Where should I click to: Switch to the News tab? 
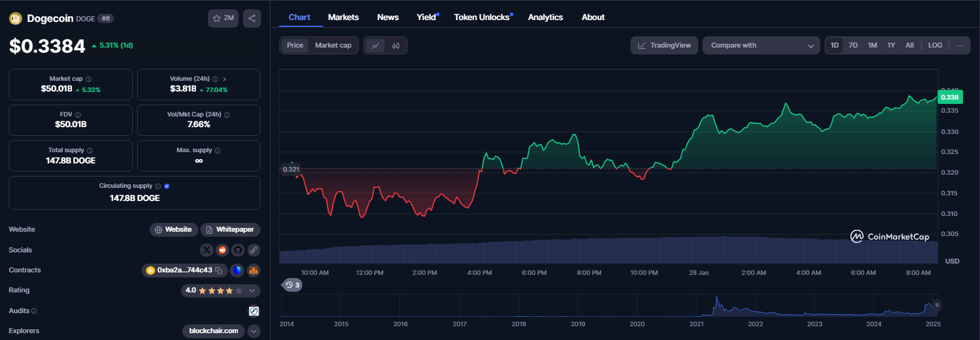tap(388, 17)
